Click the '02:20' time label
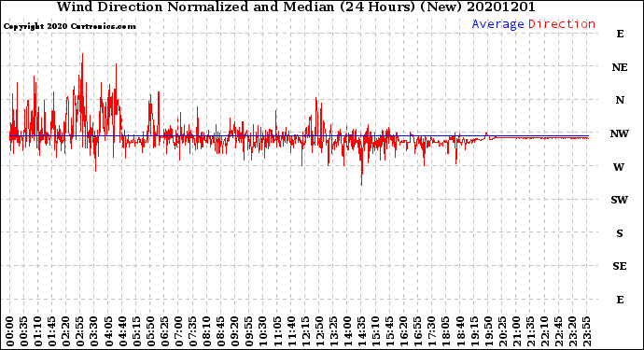The image size is (644, 350). [66, 331]
